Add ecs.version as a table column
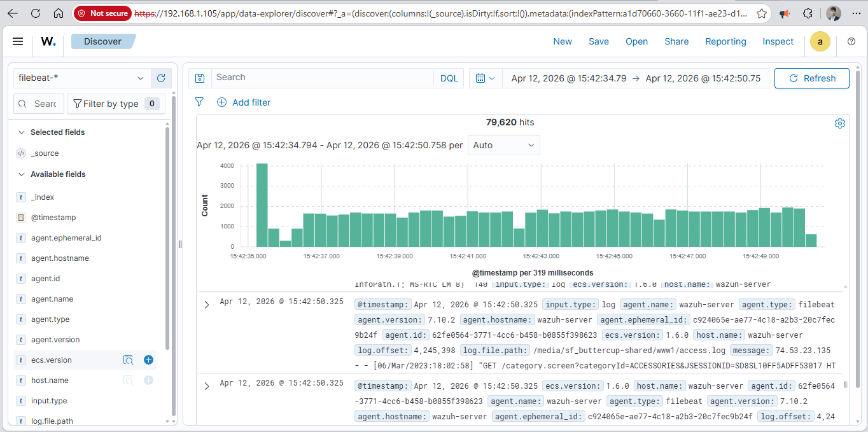This screenshot has height=432, width=868. pos(148,359)
